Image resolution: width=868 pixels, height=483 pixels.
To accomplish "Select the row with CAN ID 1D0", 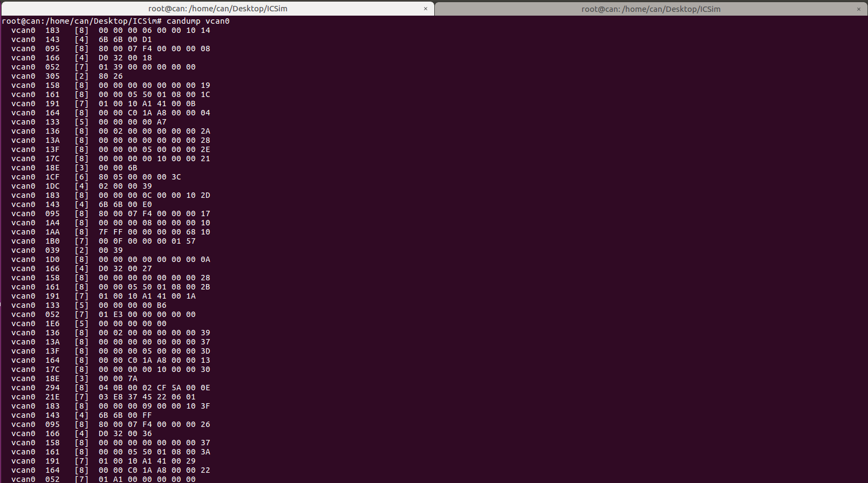I will pyautogui.click(x=111, y=259).
